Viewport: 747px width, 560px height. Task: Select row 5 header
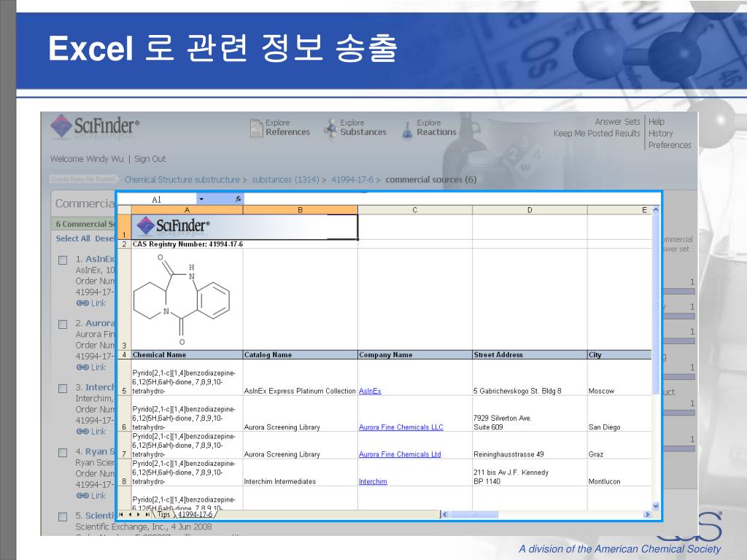[x=124, y=378]
